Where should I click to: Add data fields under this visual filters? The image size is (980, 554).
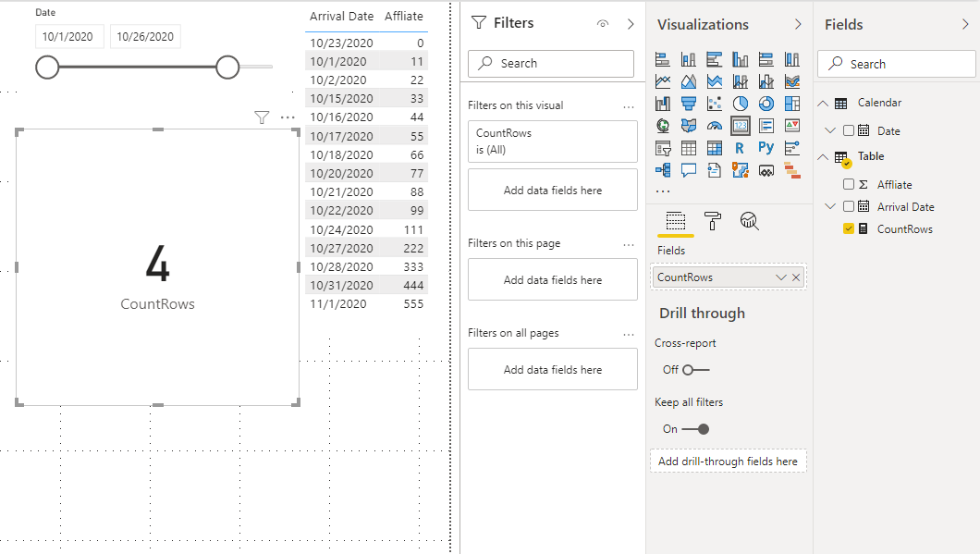[553, 191]
